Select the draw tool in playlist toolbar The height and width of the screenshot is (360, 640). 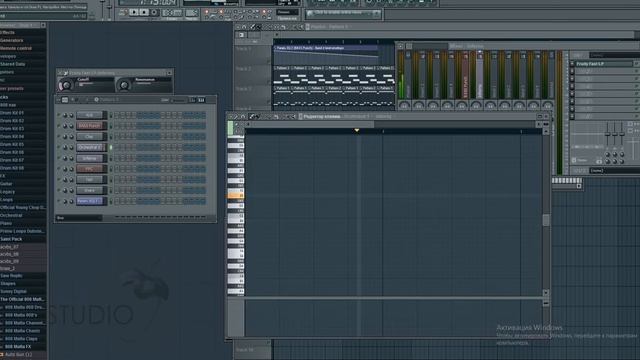coord(253,27)
